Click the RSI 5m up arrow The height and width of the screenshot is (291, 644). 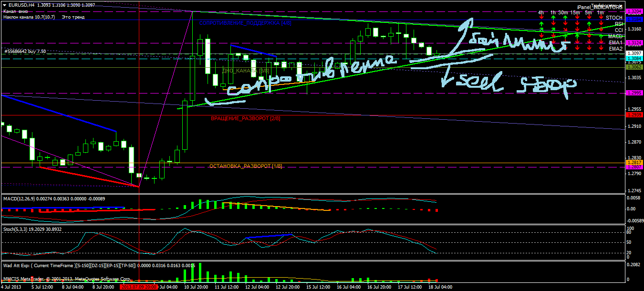click(x=589, y=24)
